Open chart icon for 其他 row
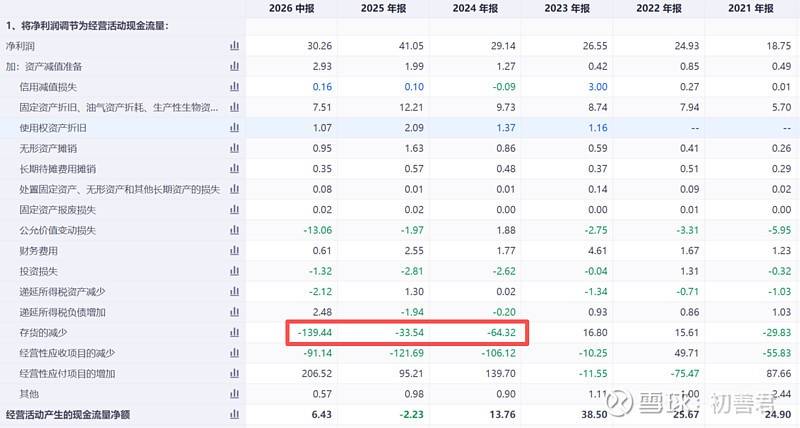This screenshot has width=800, height=428. point(234,394)
